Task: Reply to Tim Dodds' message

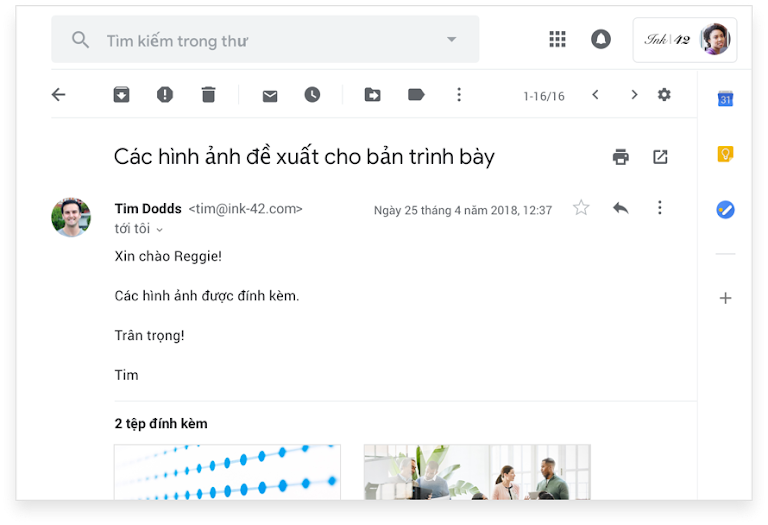Action: pyautogui.click(x=621, y=208)
